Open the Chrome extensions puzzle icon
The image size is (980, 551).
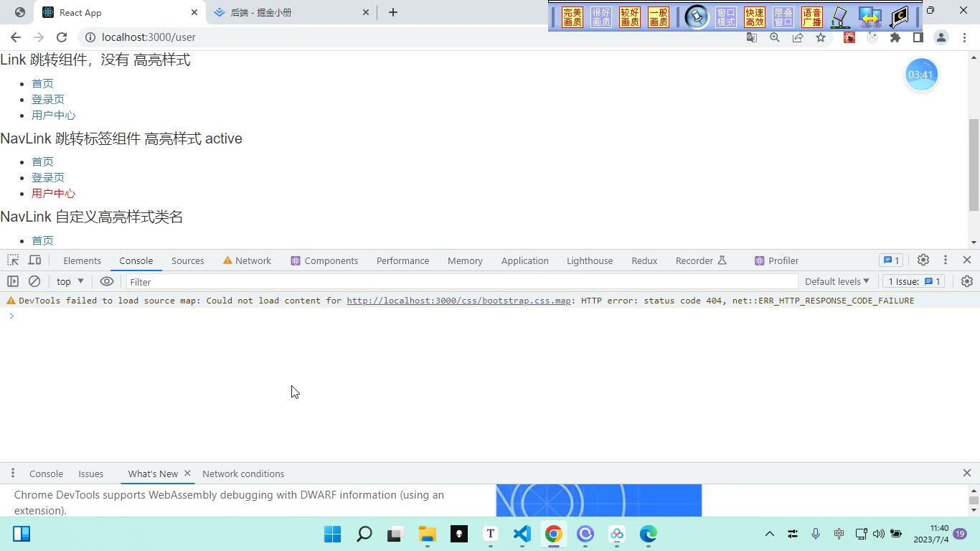coord(895,37)
